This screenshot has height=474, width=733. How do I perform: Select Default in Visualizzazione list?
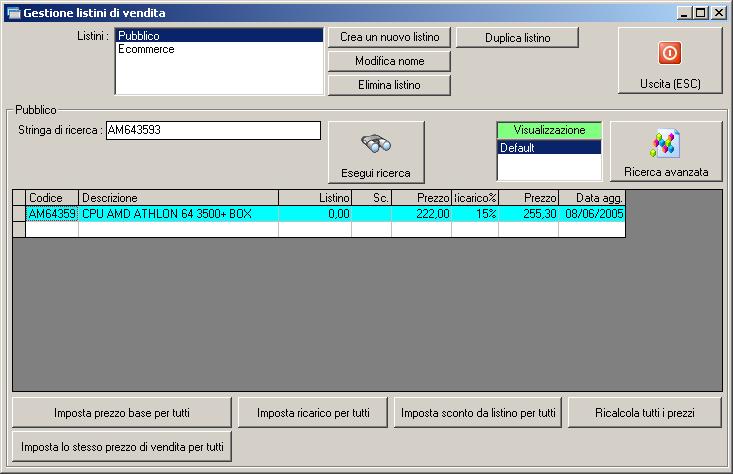pyautogui.click(x=549, y=148)
